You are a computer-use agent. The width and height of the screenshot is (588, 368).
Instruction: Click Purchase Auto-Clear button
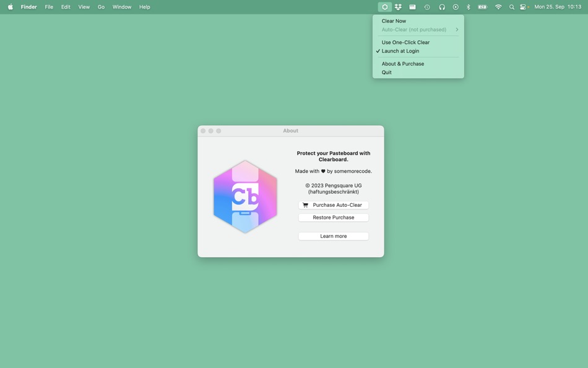click(334, 205)
